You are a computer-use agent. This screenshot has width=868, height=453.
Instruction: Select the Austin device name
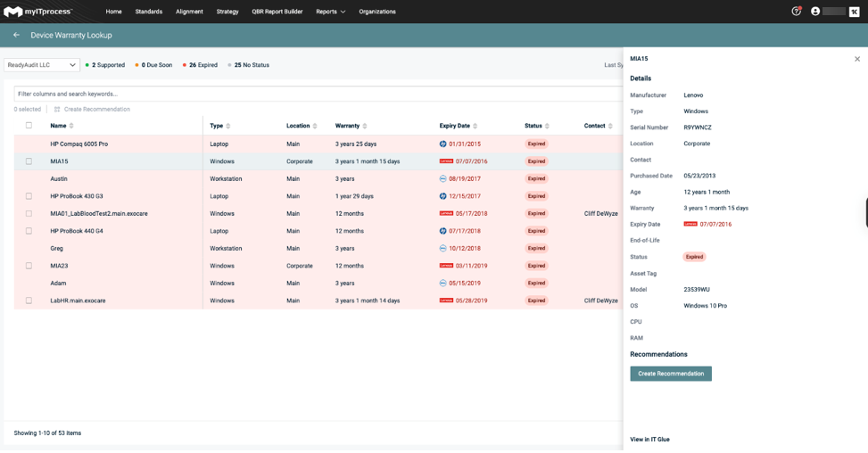pos(59,178)
